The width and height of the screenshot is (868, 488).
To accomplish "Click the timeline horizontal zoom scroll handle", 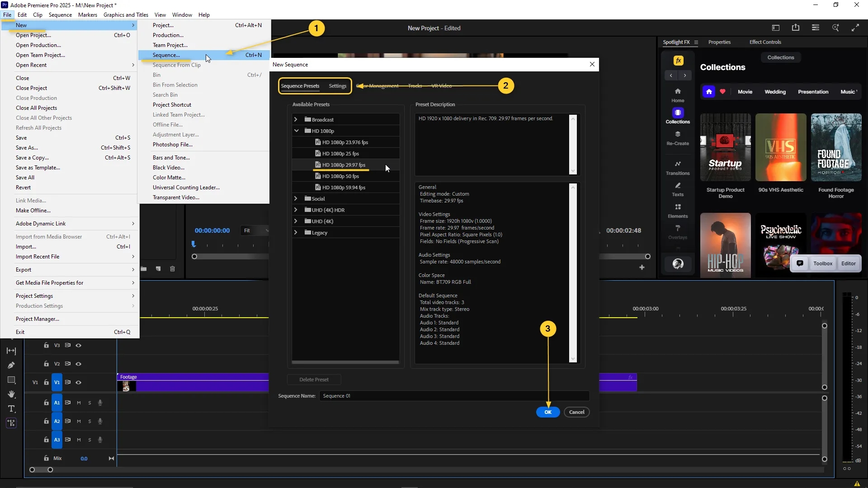I will (x=50, y=470).
